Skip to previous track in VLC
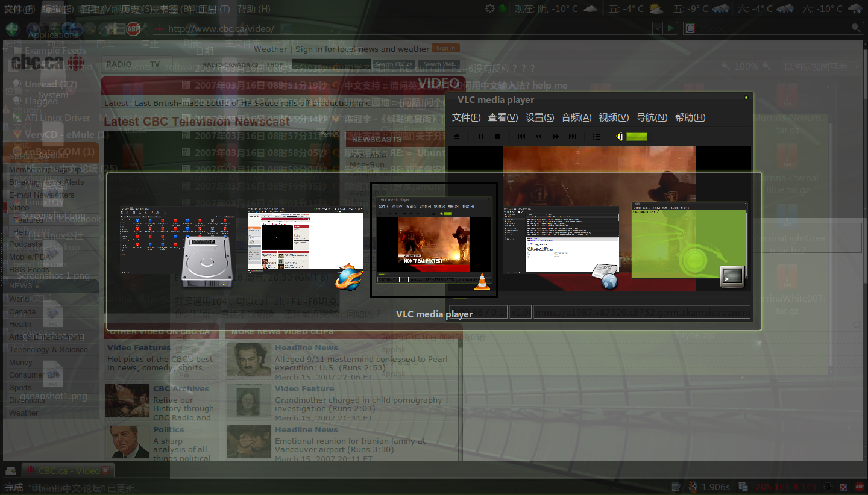The height and width of the screenshot is (495, 868). 522,137
